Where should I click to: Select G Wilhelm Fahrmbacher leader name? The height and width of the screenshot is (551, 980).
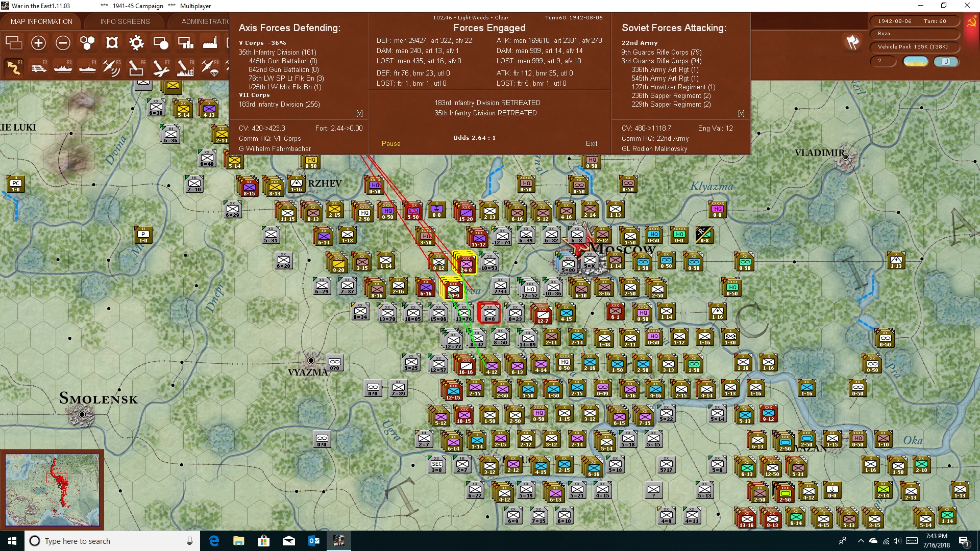275,148
